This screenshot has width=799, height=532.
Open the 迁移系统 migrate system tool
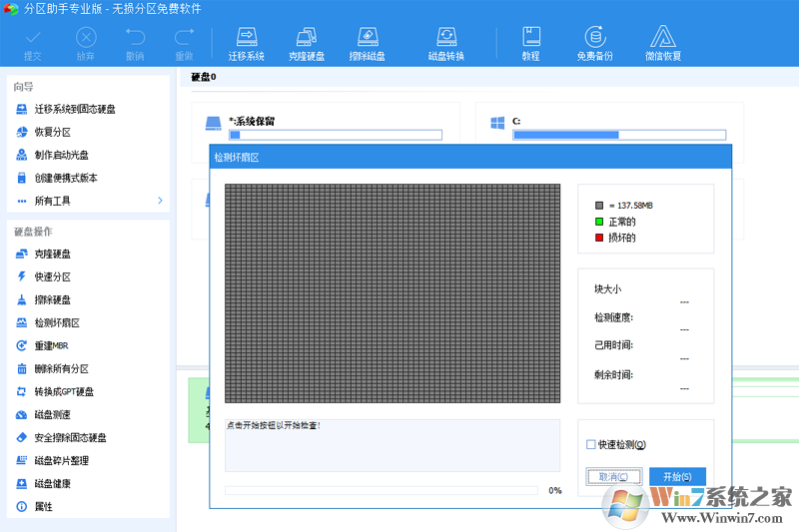click(x=246, y=44)
